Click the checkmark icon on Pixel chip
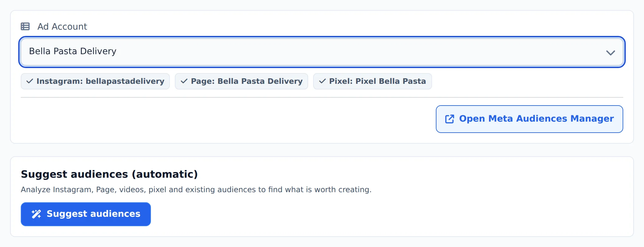The width and height of the screenshot is (644, 247). (x=322, y=81)
